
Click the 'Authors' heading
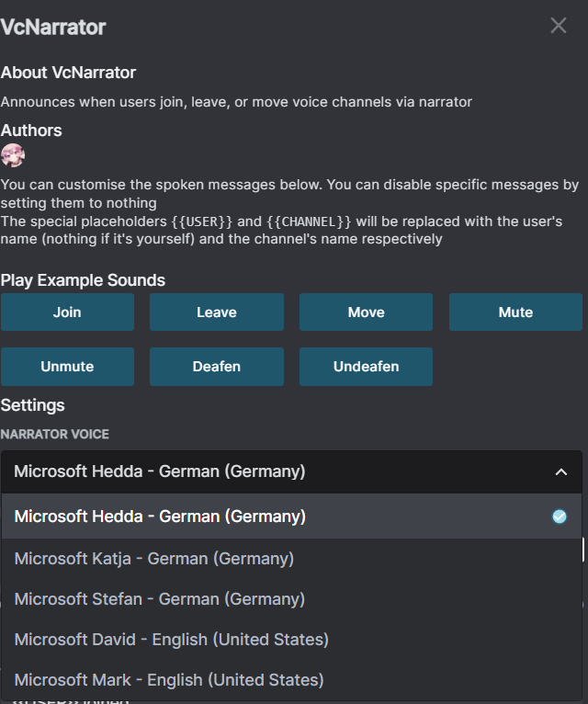click(x=31, y=131)
